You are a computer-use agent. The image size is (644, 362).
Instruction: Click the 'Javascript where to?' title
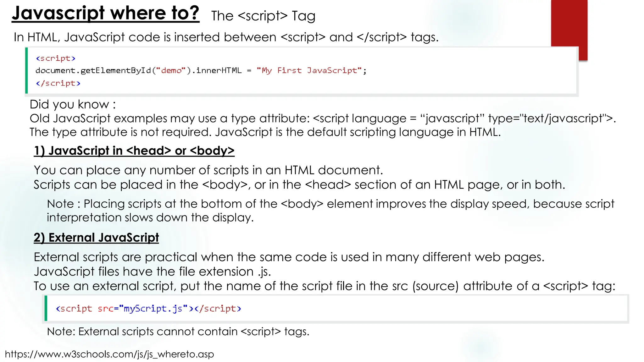[x=106, y=14]
